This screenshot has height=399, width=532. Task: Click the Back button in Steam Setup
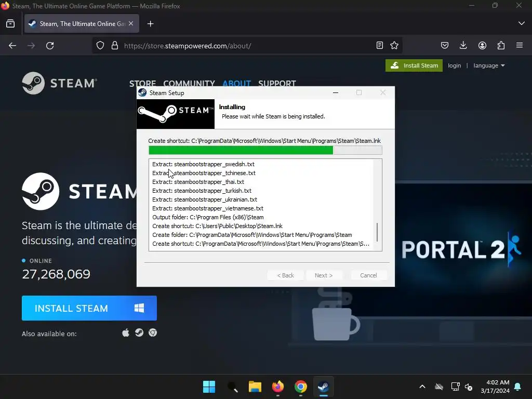285,275
